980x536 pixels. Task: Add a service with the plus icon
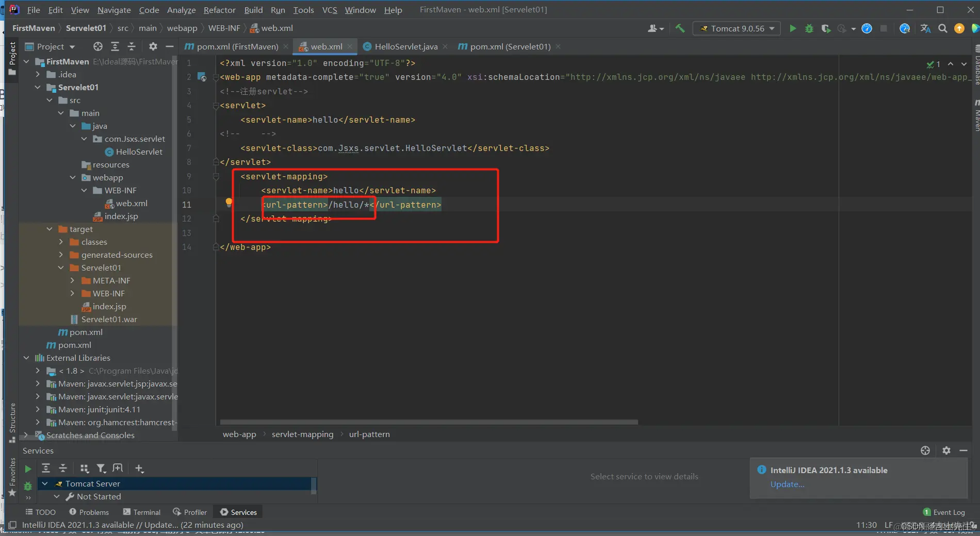[x=139, y=468]
